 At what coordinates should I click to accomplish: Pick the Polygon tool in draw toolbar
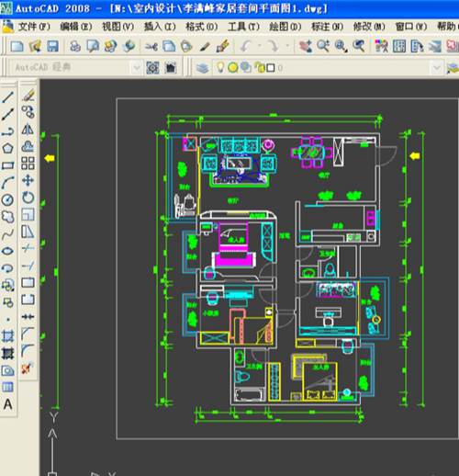[7, 149]
